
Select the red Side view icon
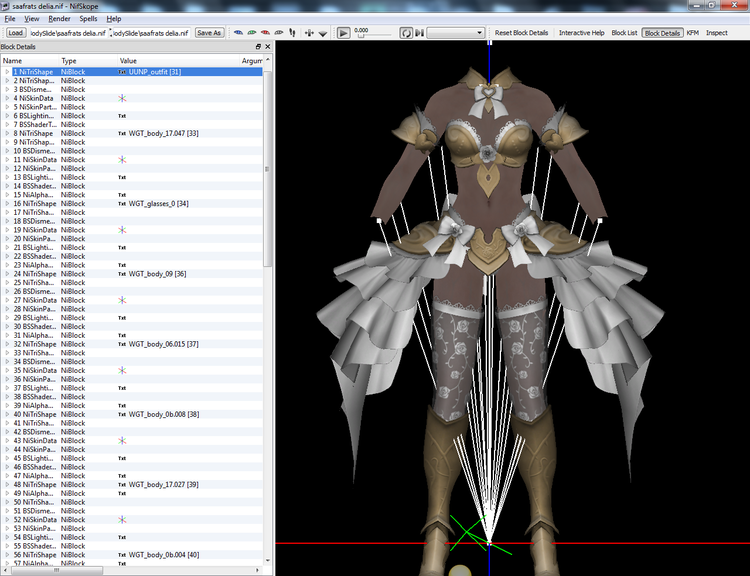coord(265,33)
